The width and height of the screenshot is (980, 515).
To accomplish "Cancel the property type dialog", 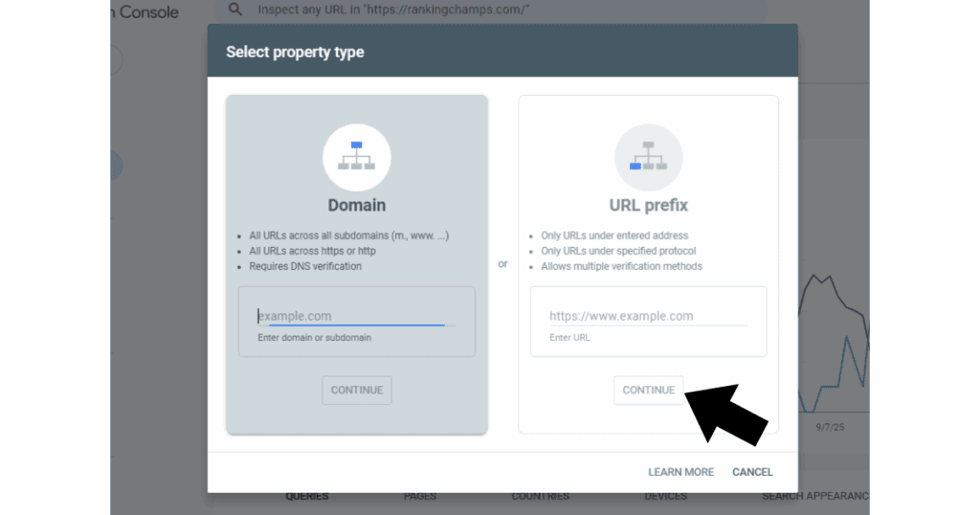I will (752, 472).
